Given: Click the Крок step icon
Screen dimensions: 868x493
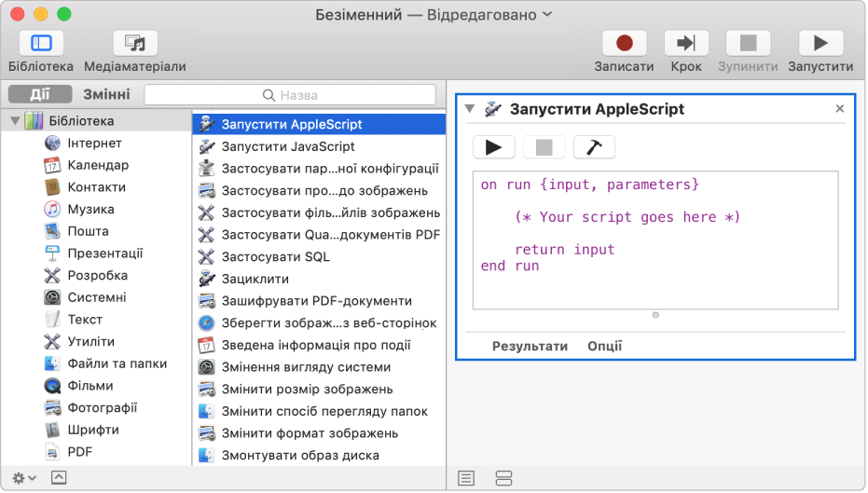Looking at the screenshot, I should 686,43.
